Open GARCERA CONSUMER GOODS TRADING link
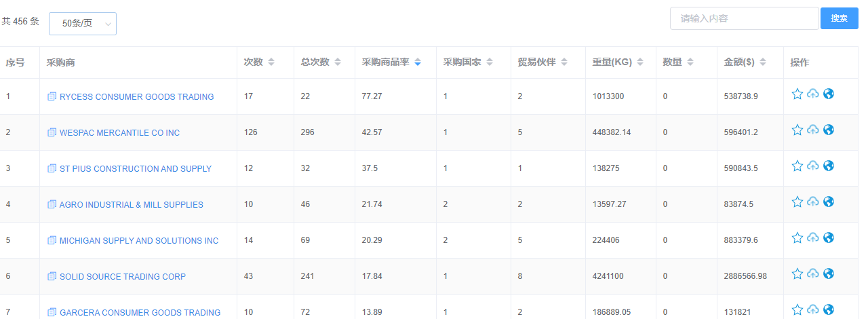This screenshot has height=319, width=868. click(x=140, y=312)
